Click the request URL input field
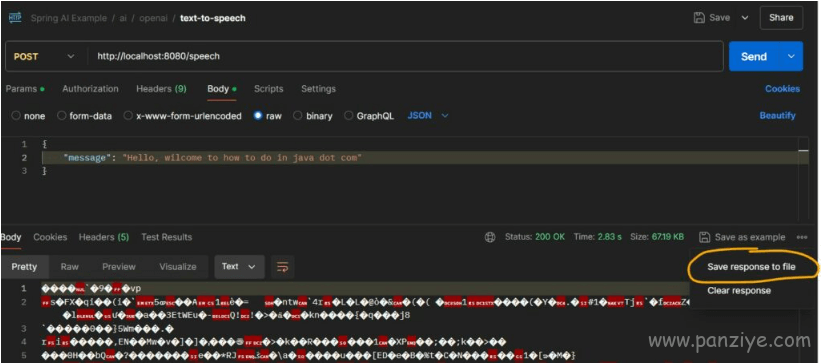Image resolution: width=821 pixels, height=363 pixels. [405, 57]
